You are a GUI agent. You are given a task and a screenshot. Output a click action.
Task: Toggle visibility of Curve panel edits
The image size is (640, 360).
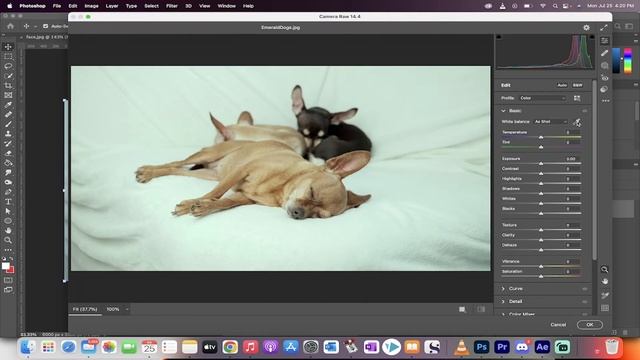point(584,289)
